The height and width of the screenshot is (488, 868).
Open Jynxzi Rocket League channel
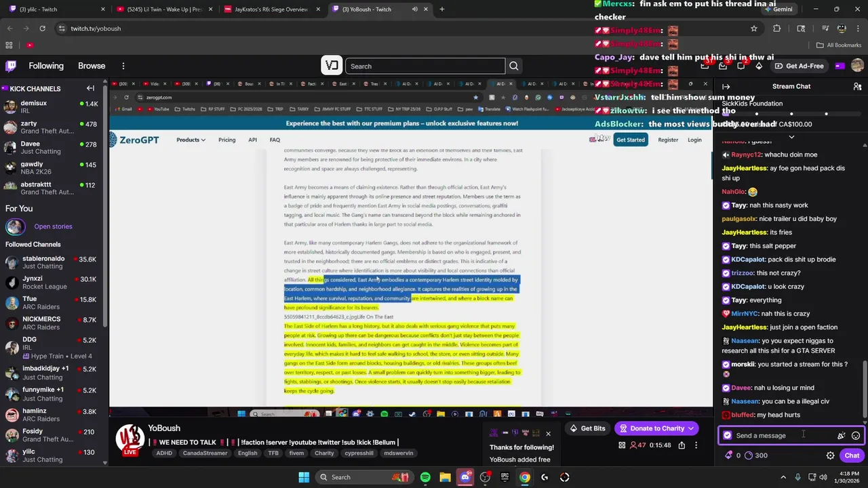[x=53, y=282]
